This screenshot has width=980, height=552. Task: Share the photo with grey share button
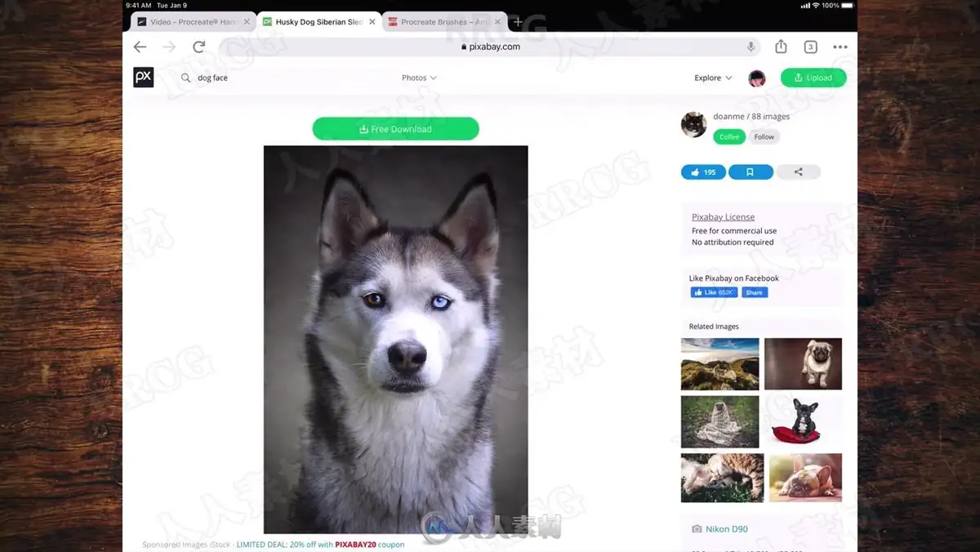pos(798,172)
